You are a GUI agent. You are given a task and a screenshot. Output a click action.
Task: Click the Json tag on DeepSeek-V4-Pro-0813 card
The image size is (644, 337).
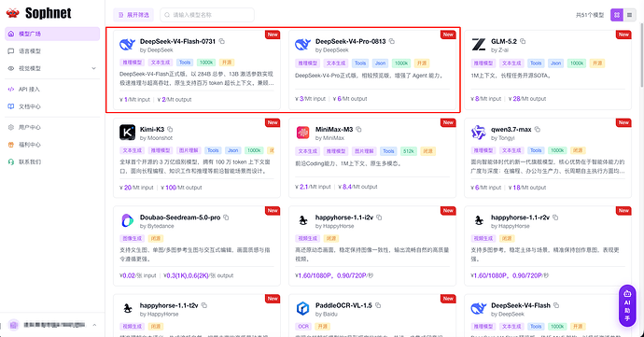click(x=380, y=63)
